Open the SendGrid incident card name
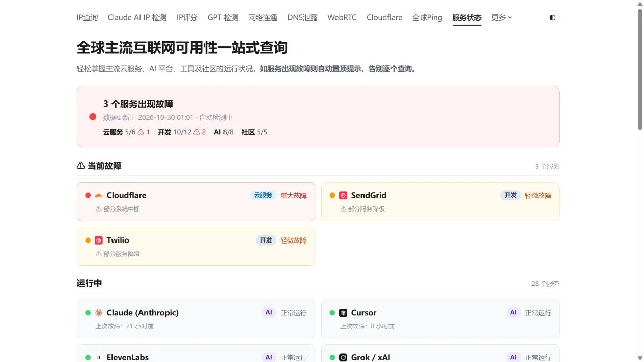This screenshot has width=644, height=362. (369, 195)
